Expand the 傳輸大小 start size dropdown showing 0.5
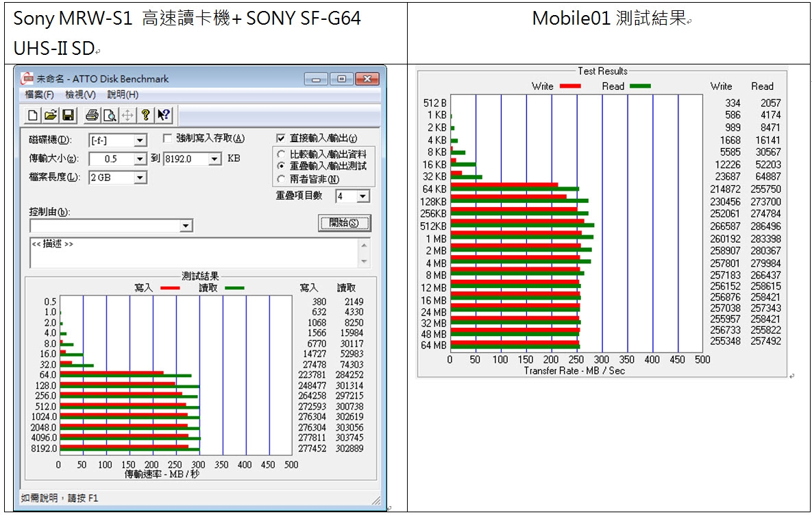 click(x=140, y=159)
